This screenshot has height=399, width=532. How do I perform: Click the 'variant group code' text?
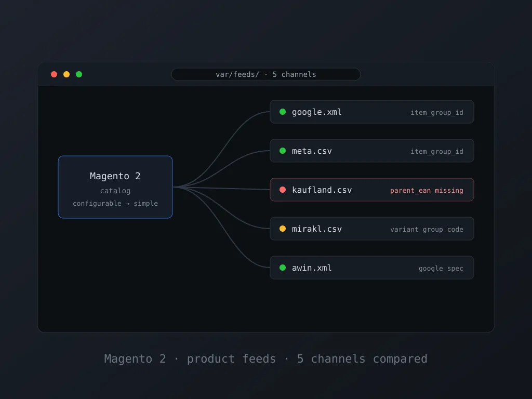(427, 230)
